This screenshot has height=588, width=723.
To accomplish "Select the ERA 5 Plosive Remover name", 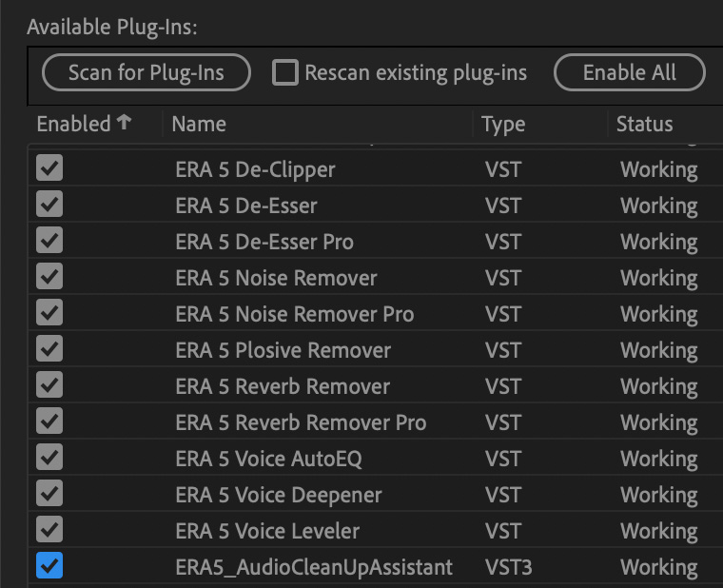I will 283,350.
